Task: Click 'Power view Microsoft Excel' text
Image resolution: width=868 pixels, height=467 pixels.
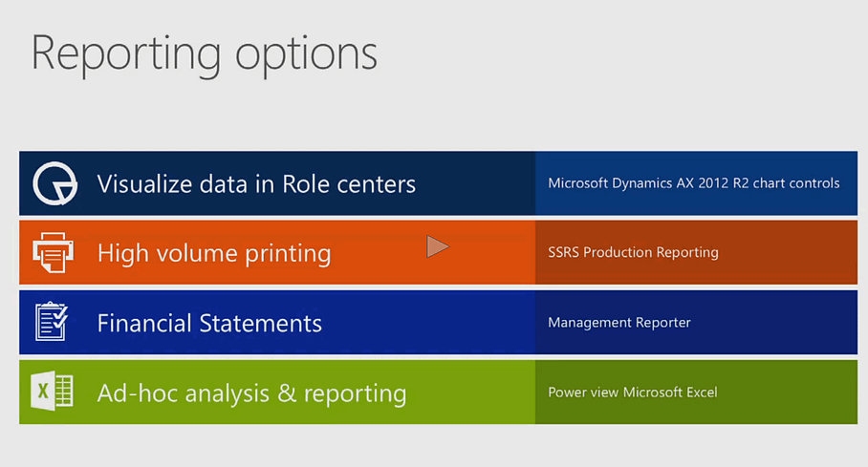Action: click(632, 393)
